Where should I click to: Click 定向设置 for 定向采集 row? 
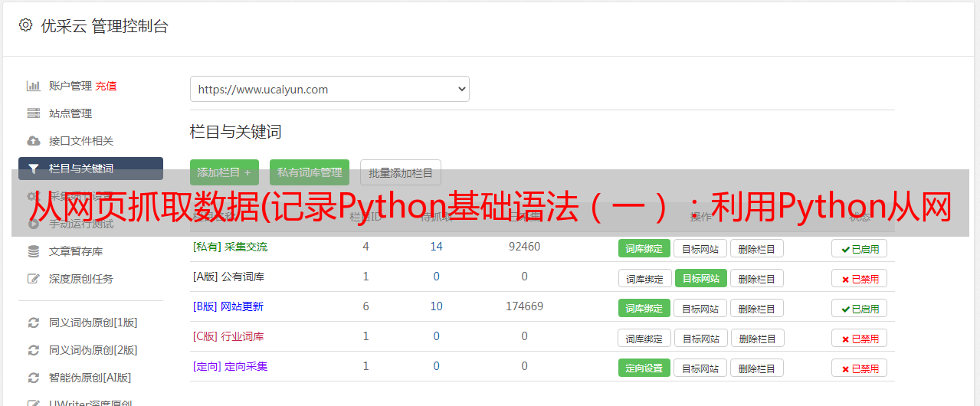[644, 368]
